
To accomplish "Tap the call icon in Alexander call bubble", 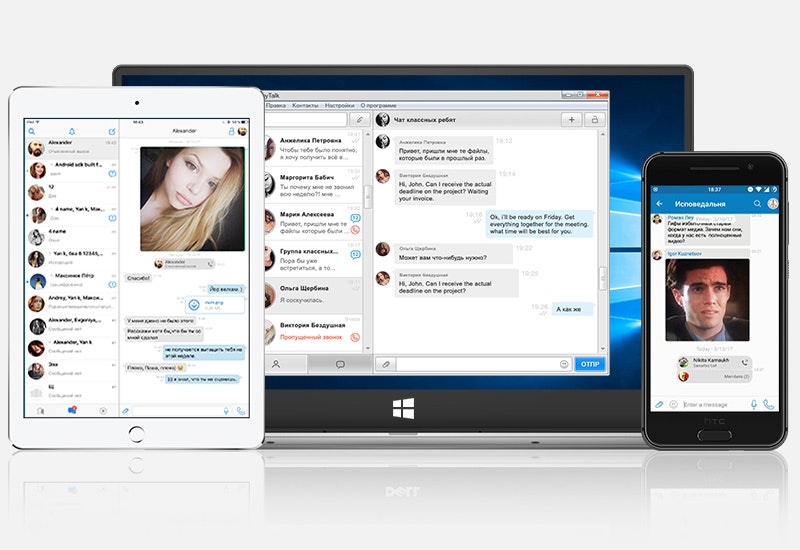I will (x=210, y=264).
